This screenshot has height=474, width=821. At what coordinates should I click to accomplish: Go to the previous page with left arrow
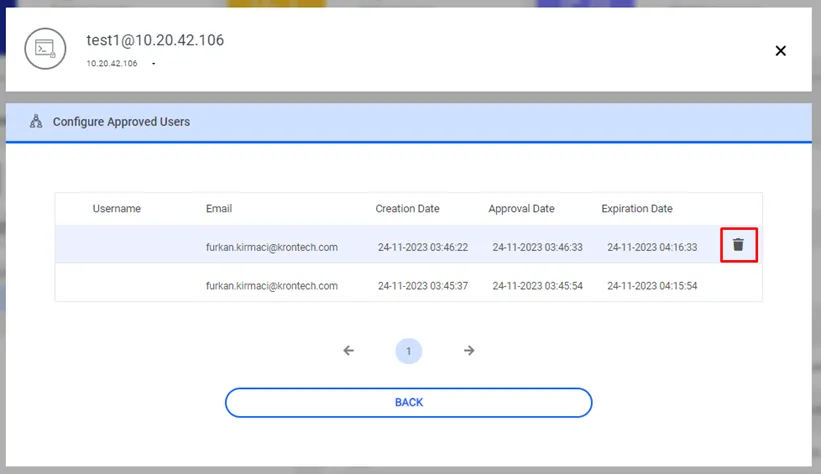click(x=349, y=350)
